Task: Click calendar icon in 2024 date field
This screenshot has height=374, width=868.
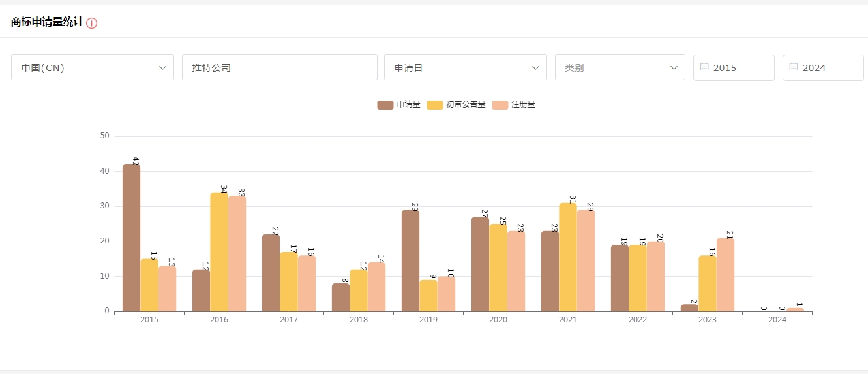Action: click(x=794, y=67)
